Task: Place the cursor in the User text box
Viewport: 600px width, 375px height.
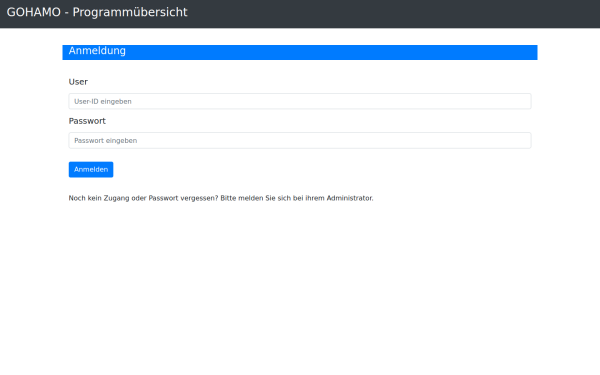Action: tap(300, 101)
